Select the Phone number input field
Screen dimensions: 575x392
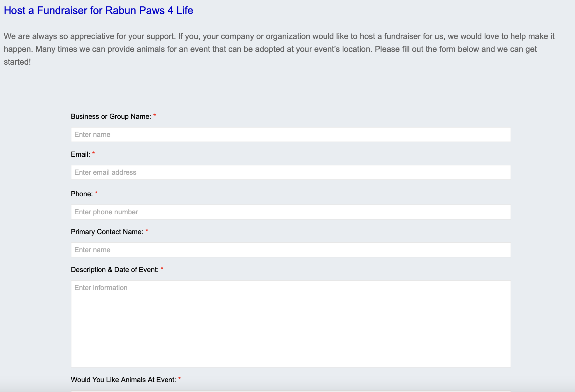click(291, 212)
